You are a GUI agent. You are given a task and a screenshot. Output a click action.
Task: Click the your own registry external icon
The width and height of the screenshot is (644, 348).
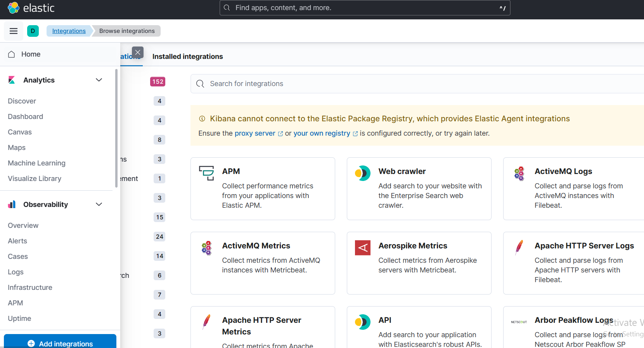(355, 134)
